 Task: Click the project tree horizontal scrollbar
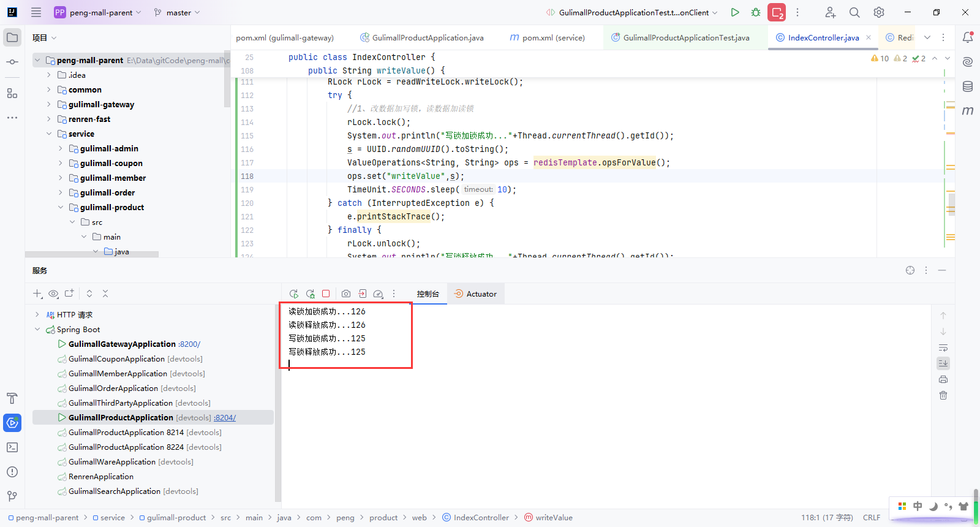92,254
